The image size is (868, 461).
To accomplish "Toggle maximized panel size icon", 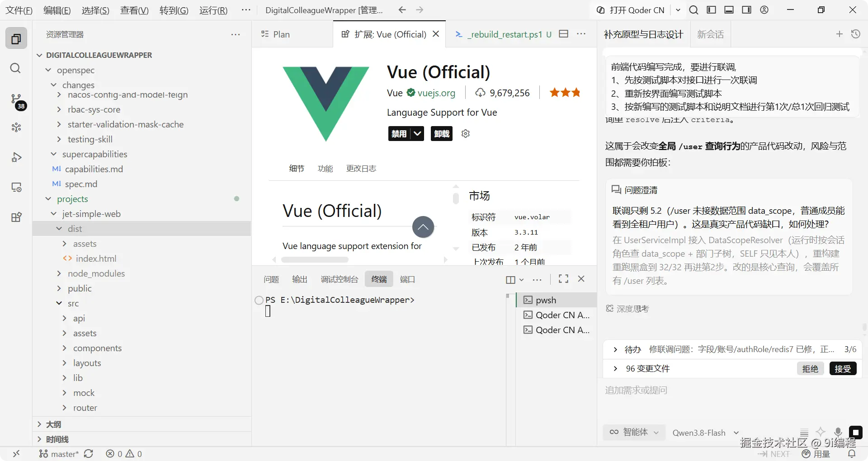I will click(x=563, y=279).
